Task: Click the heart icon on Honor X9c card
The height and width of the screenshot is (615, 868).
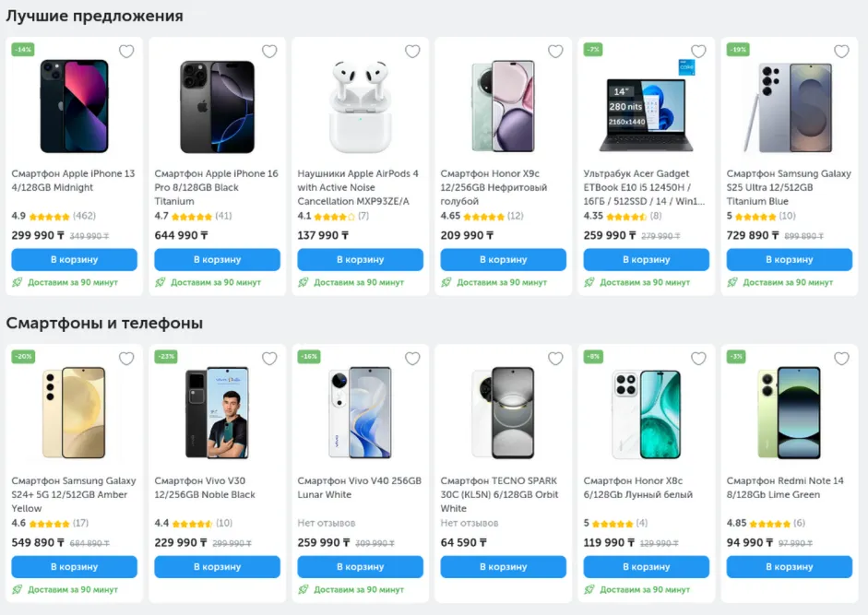Action: (554, 52)
